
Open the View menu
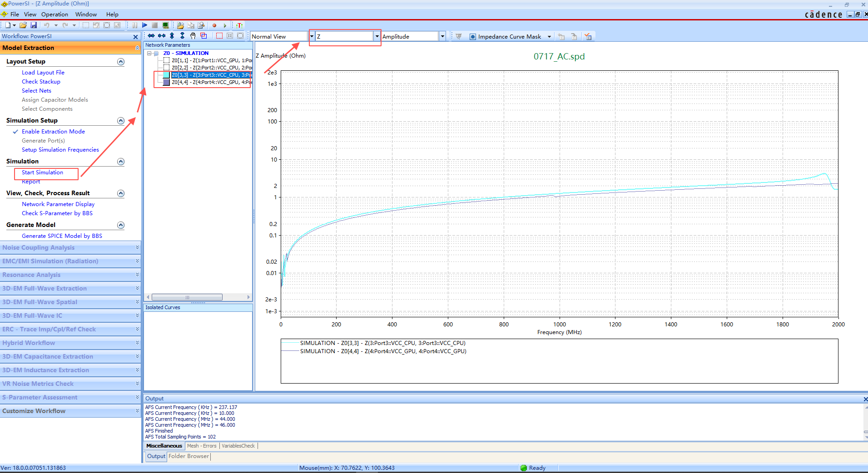tap(30, 15)
